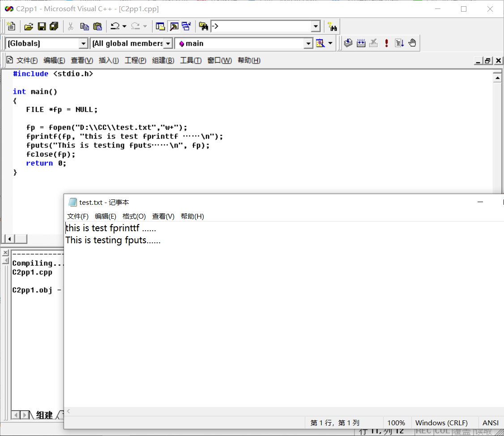
Task: Click the Paste clipboard icon
Action: coord(98,26)
